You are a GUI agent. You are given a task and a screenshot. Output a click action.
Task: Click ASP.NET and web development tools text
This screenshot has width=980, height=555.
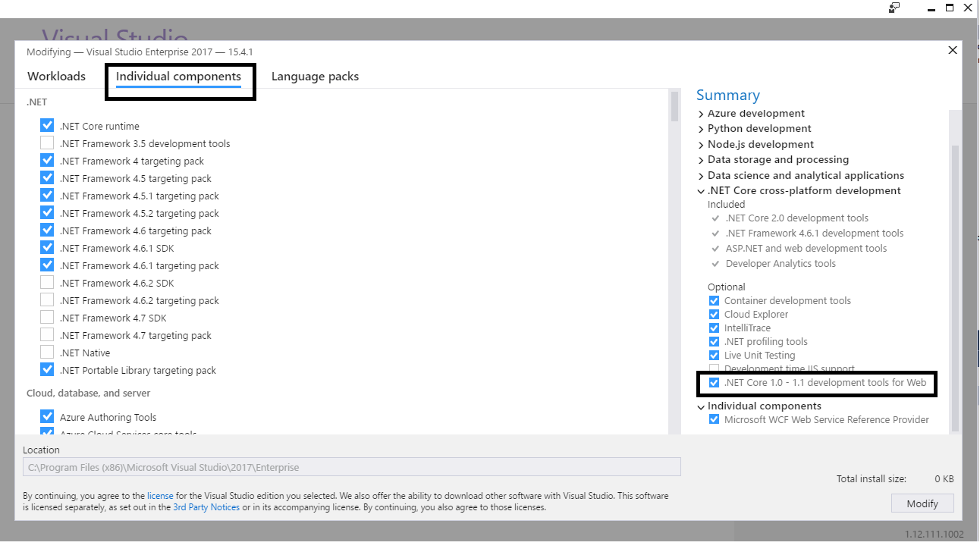[806, 249]
